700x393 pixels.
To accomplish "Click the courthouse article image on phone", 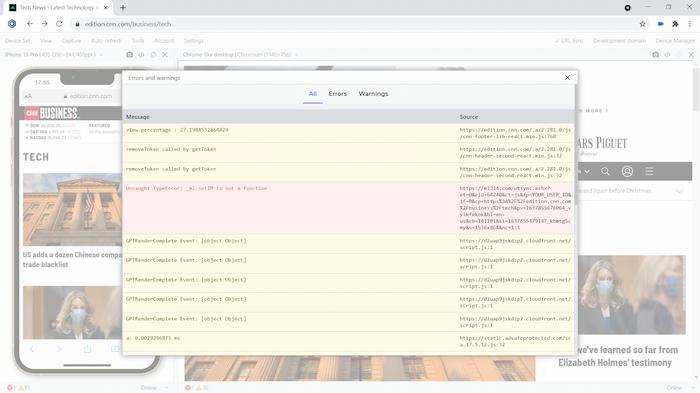I will pos(72,209).
